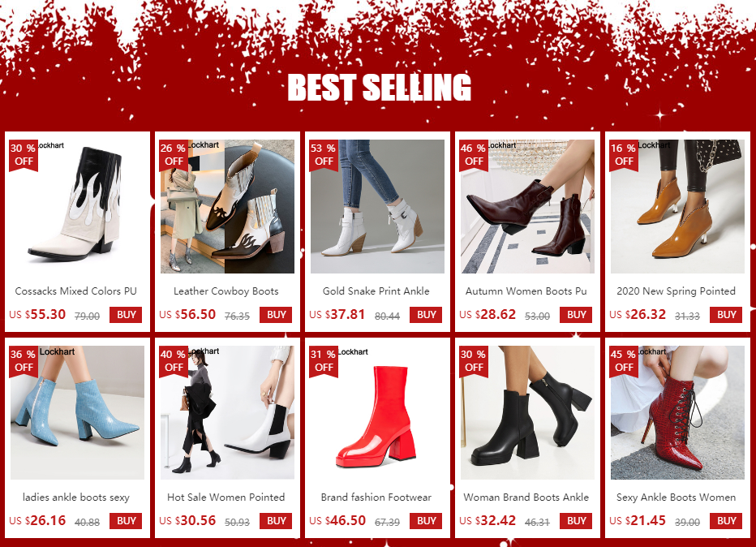The height and width of the screenshot is (547, 756).
Task: Open the red lace-up stiletto boots photo
Action: coord(677,412)
